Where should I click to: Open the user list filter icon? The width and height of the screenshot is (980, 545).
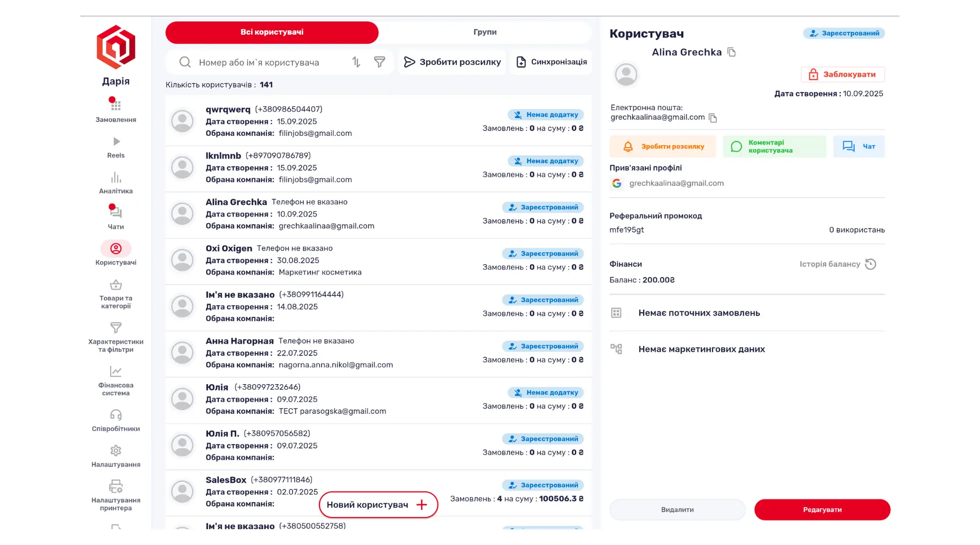pyautogui.click(x=379, y=62)
